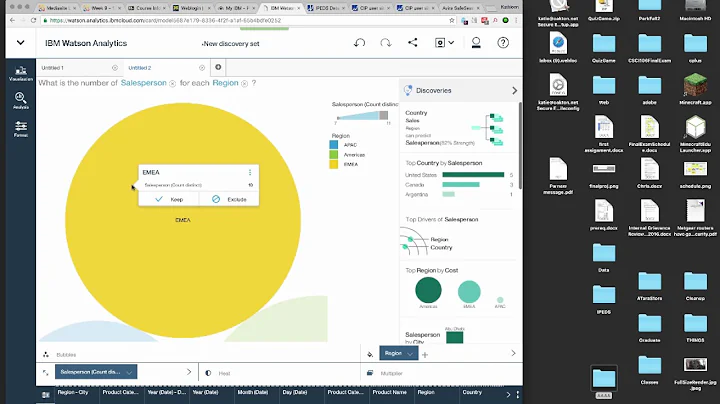Open the QuizGame folder on desktop
This screenshot has width=720, height=404.
pos(603,47)
